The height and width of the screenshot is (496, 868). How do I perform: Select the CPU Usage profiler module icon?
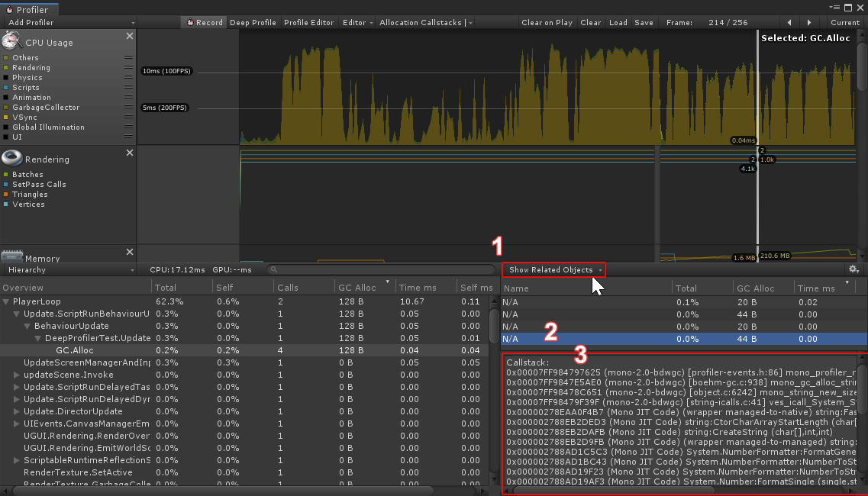tap(11, 40)
